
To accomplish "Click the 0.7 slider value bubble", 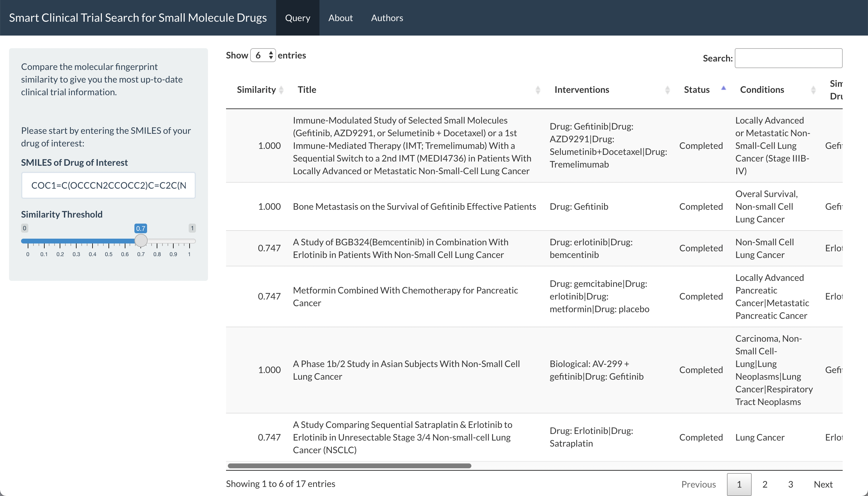I will click(x=141, y=228).
